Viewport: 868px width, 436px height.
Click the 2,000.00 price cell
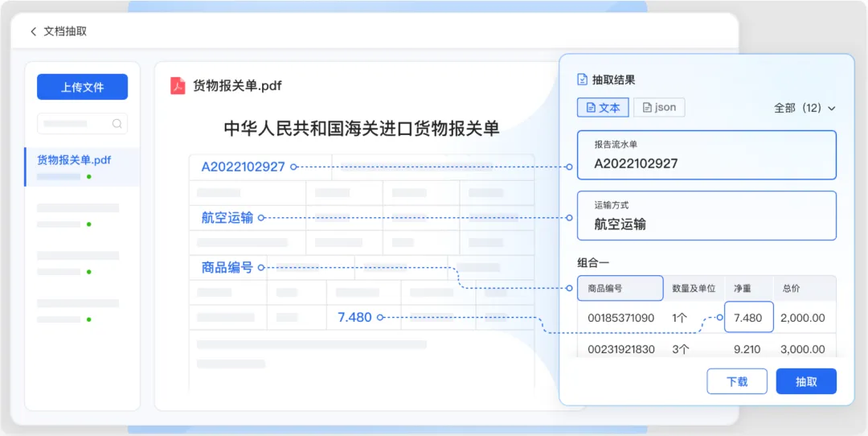click(x=803, y=318)
